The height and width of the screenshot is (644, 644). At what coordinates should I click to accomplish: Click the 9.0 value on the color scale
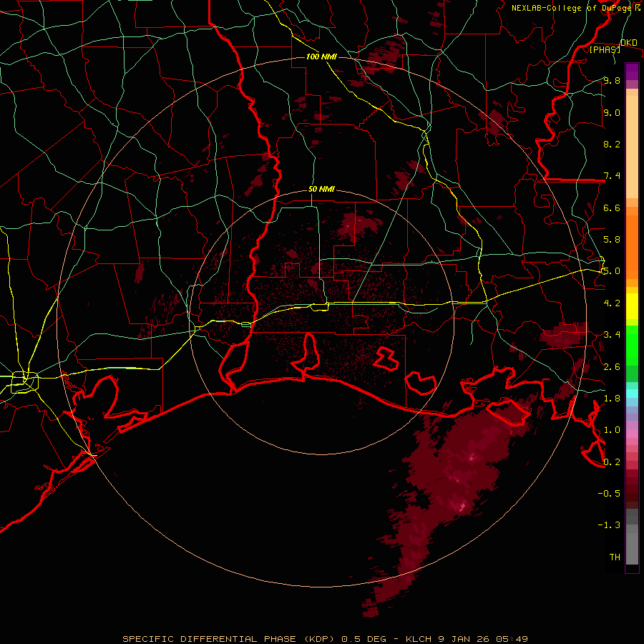(x=612, y=112)
